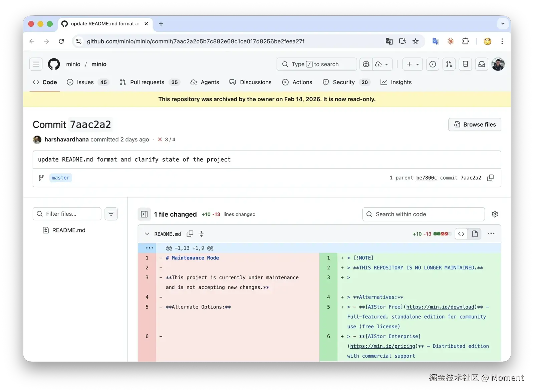
Task: Bookmark this page with the star
Action: 416,41
